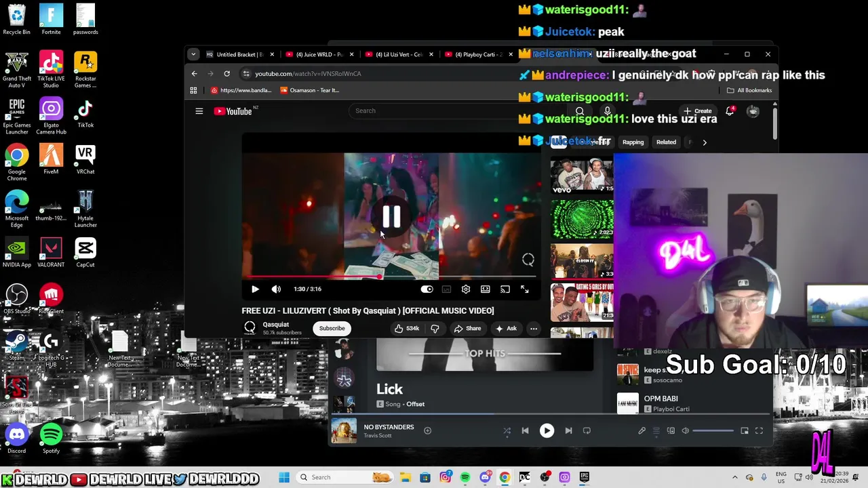Switch to Untitled Bracket tab
Viewport: 868px width, 488px height.
(239, 54)
